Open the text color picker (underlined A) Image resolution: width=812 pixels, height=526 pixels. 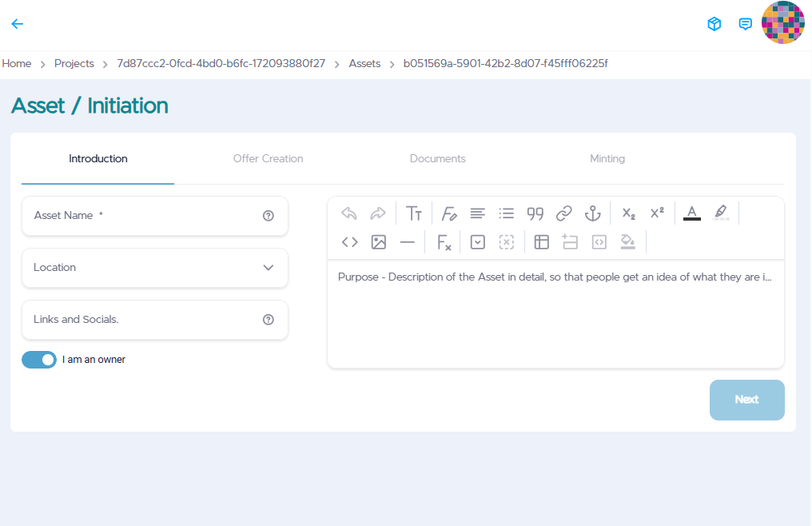(x=691, y=213)
